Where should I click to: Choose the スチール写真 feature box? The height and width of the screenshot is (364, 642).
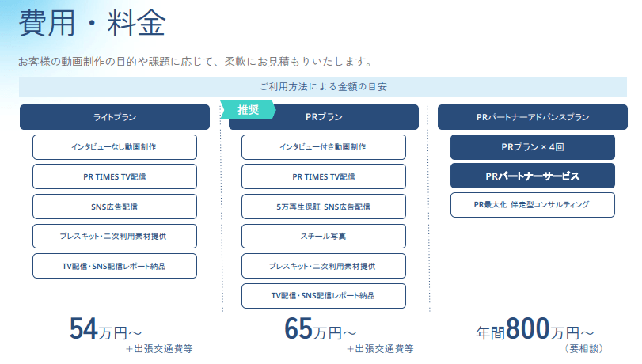pyautogui.click(x=324, y=237)
